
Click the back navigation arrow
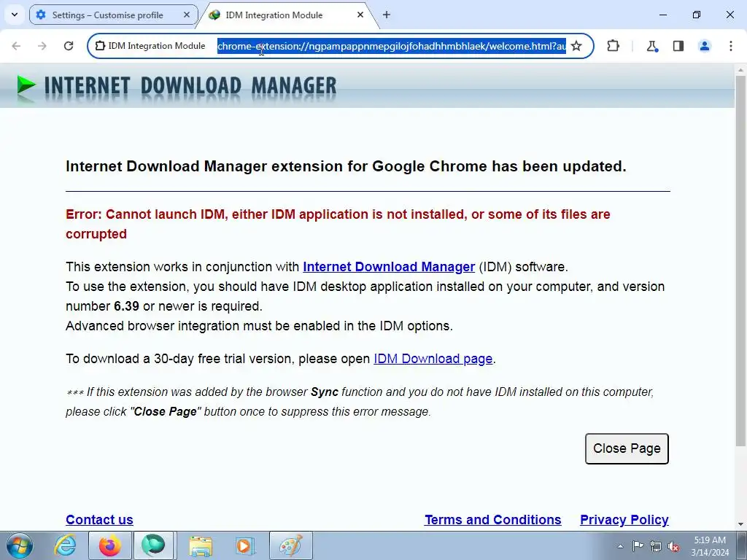pos(16,46)
